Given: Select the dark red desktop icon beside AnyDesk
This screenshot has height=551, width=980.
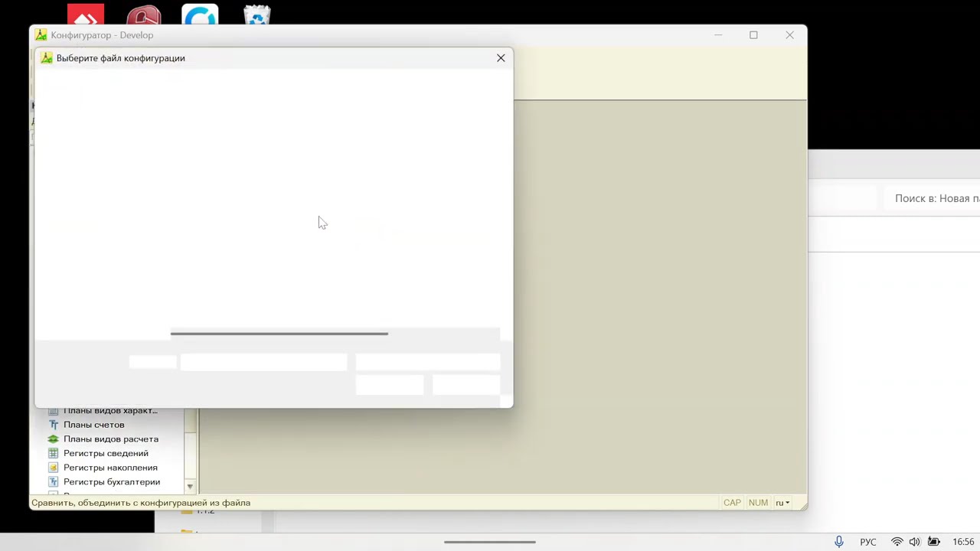Looking at the screenshot, I should 143,15.
